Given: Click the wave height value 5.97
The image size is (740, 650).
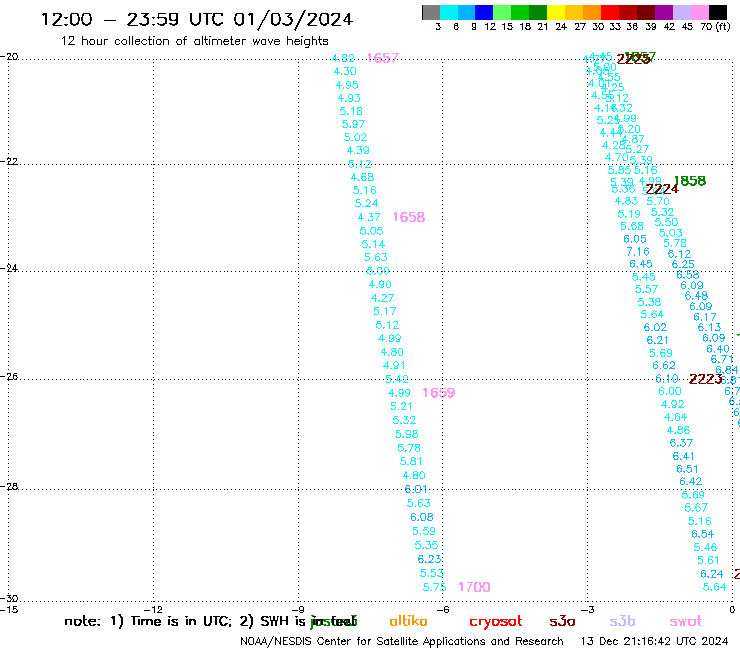Looking at the screenshot, I should (x=353, y=124).
